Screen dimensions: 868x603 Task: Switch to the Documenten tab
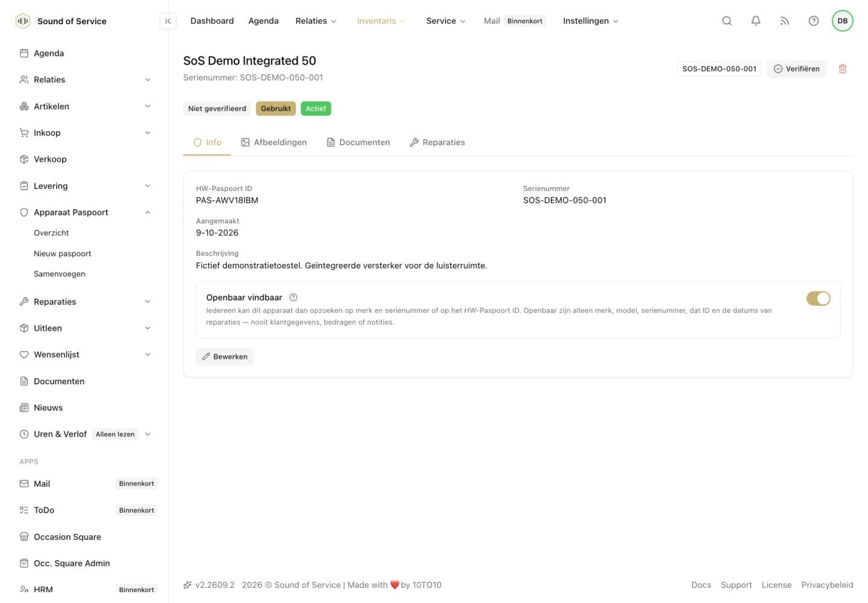(358, 142)
